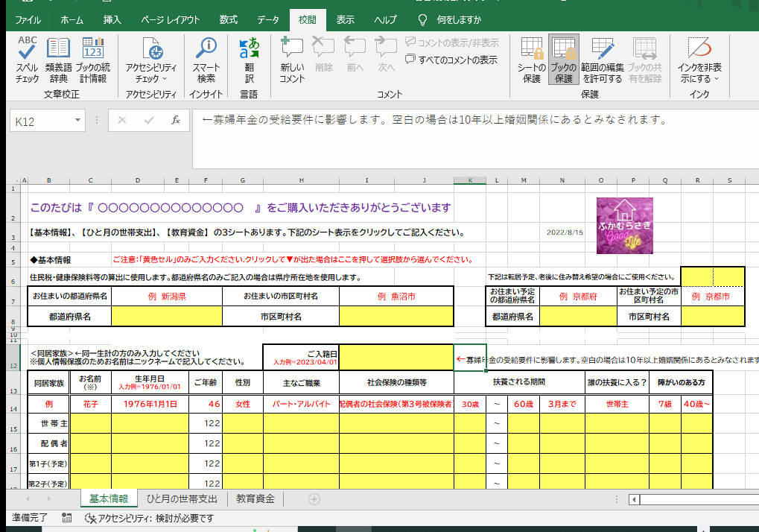Screen dimensions: 759x532
Task: Add a 新しいコメント new comment
Action: click(292, 60)
